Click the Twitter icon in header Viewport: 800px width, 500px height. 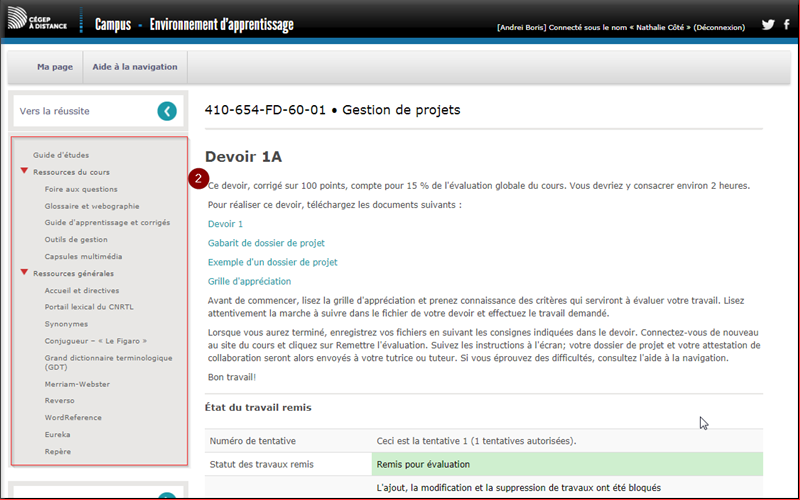click(x=768, y=24)
